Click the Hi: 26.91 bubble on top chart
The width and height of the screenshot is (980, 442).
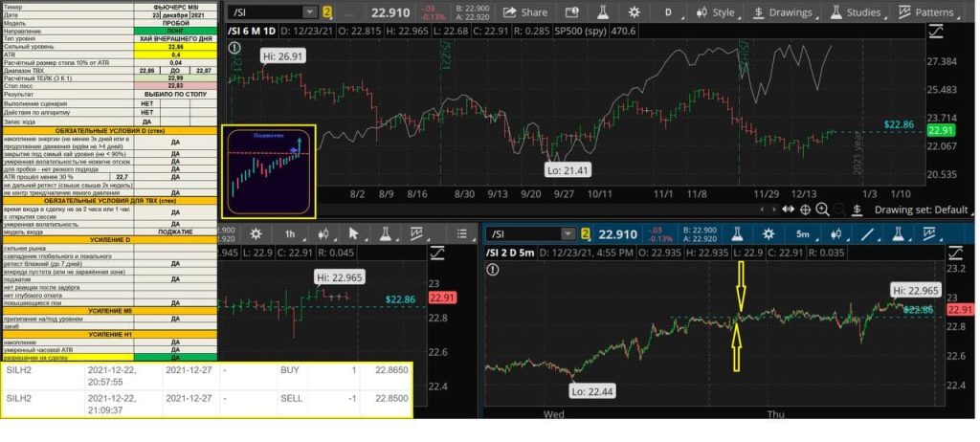tap(282, 56)
